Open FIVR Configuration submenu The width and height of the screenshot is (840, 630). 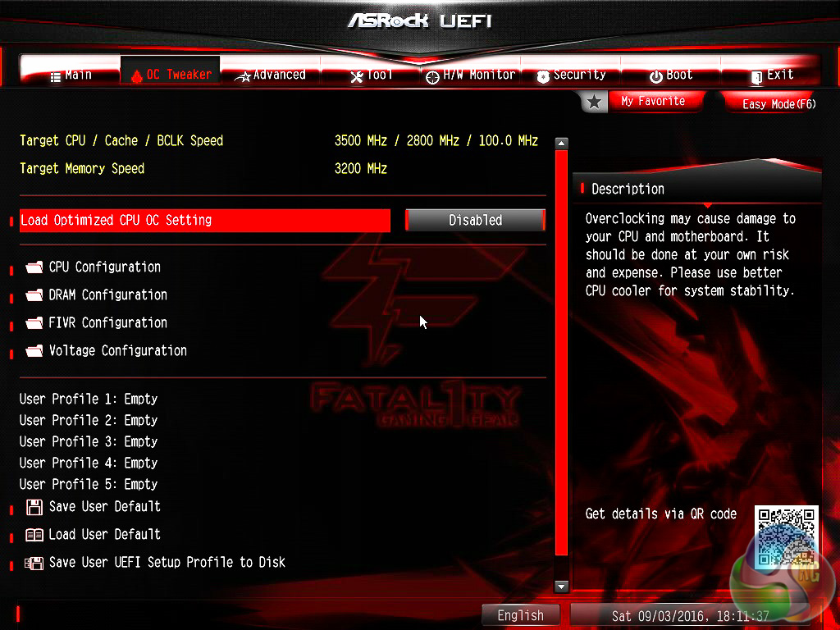107,322
